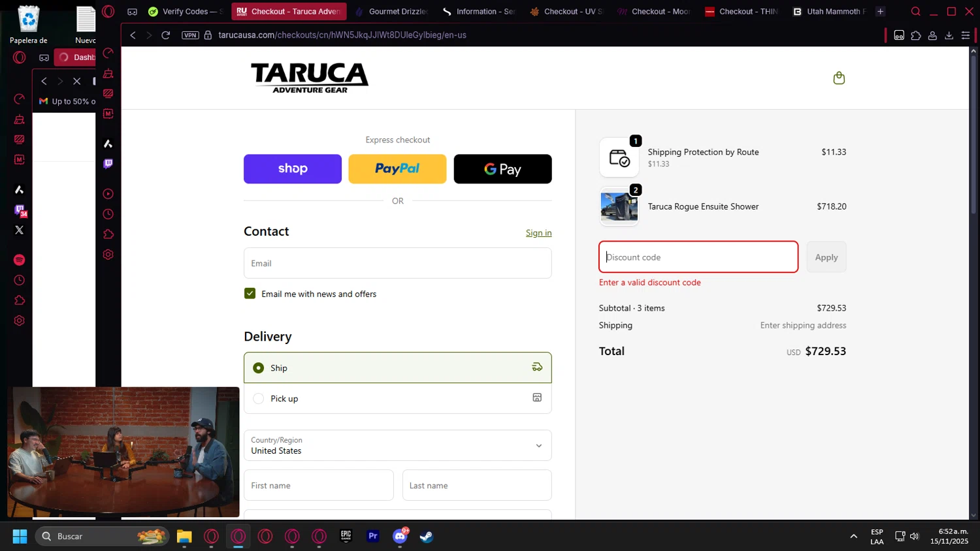Open the snapshot toolbar icon beside extensions

899,35
